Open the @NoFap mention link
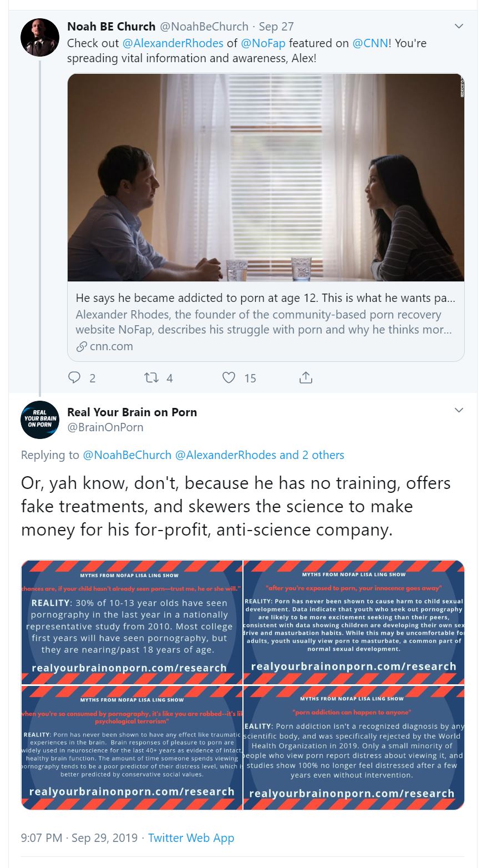This screenshot has width=487, height=868. (263, 43)
